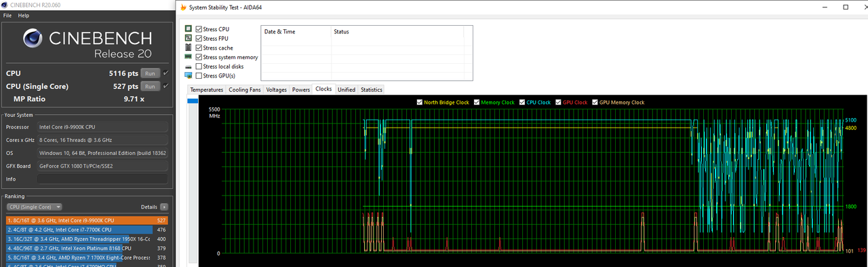The height and width of the screenshot is (267, 868).
Task: Toggle the Stress cache checkbox
Action: [199, 48]
